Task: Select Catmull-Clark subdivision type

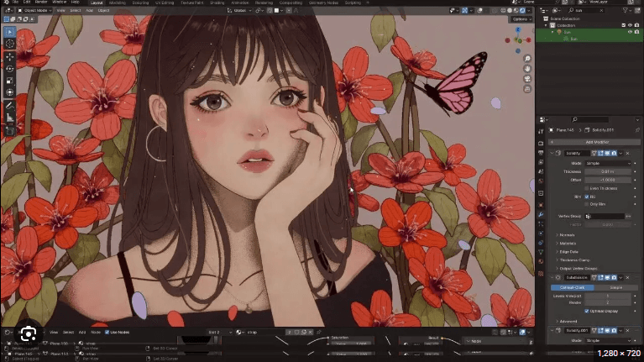Action: (572, 287)
